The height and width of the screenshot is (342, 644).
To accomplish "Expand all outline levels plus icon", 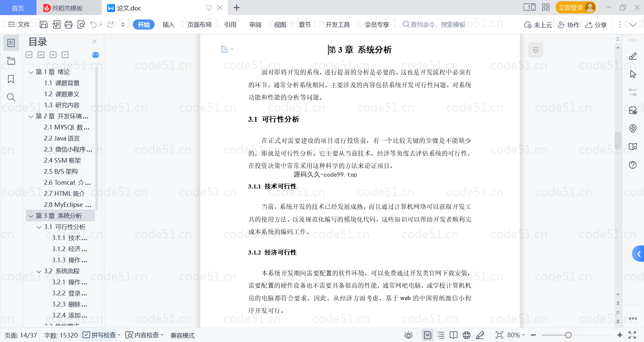I will [x=53, y=55].
